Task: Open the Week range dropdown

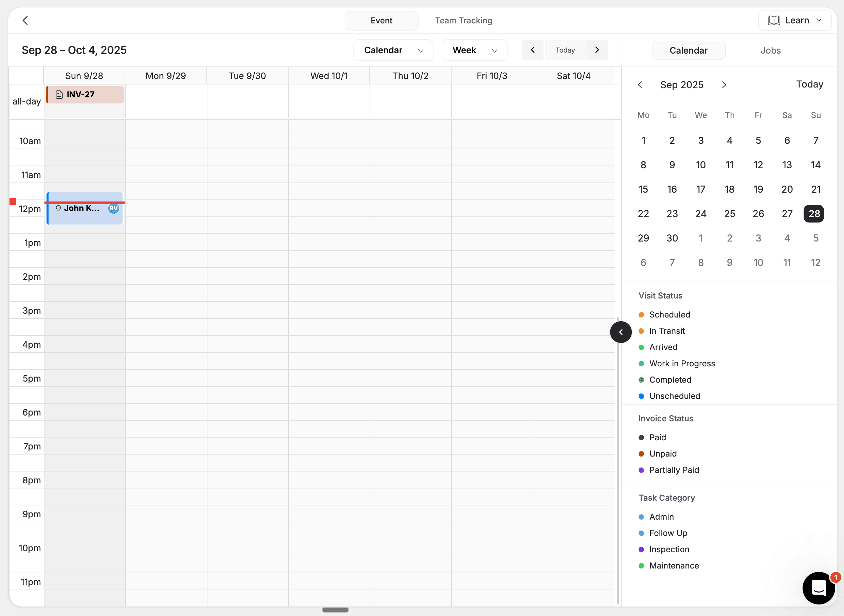Action: click(474, 50)
